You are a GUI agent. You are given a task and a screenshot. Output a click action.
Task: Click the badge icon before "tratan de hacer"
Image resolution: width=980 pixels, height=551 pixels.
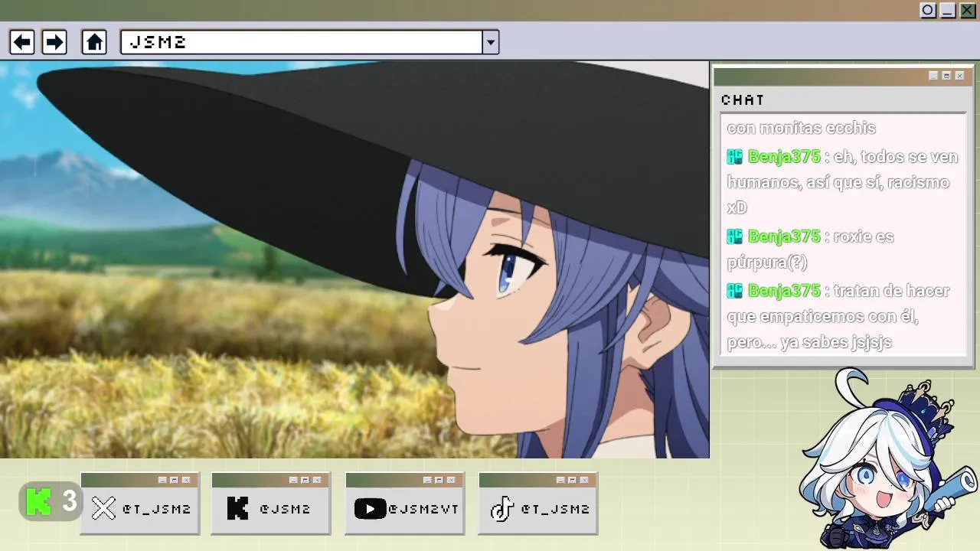(x=735, y=291)
